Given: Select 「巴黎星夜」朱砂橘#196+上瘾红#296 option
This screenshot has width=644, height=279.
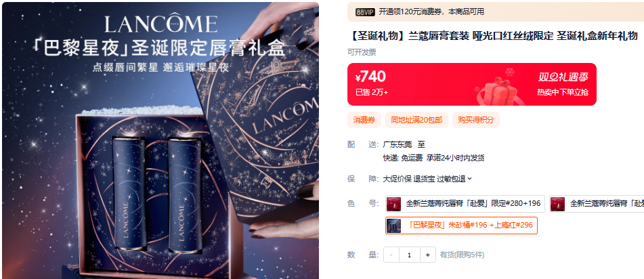Looking at the screenshot, I should [461, 226].
